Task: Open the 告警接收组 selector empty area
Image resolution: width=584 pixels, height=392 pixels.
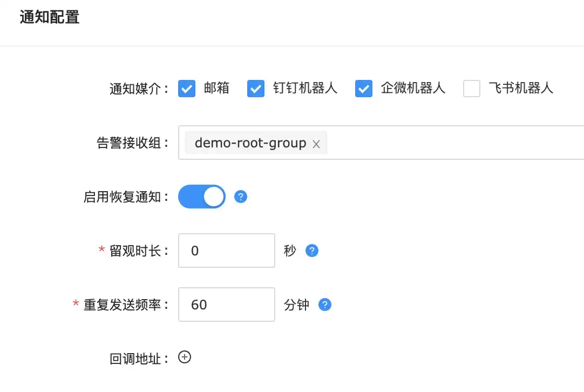Action: point(454,143)
